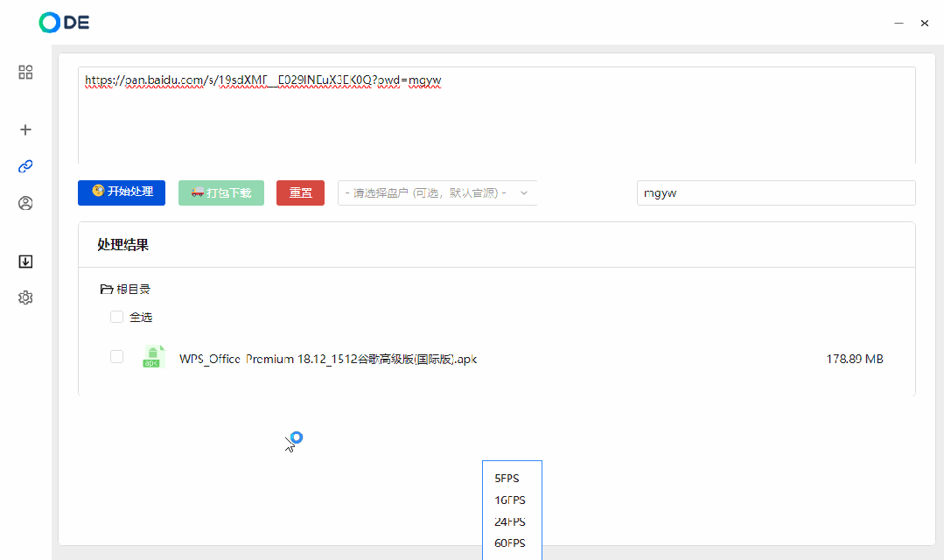944x560 pixels.
Task: Click the ODE logo at top left
Action: tap(64, 22)
